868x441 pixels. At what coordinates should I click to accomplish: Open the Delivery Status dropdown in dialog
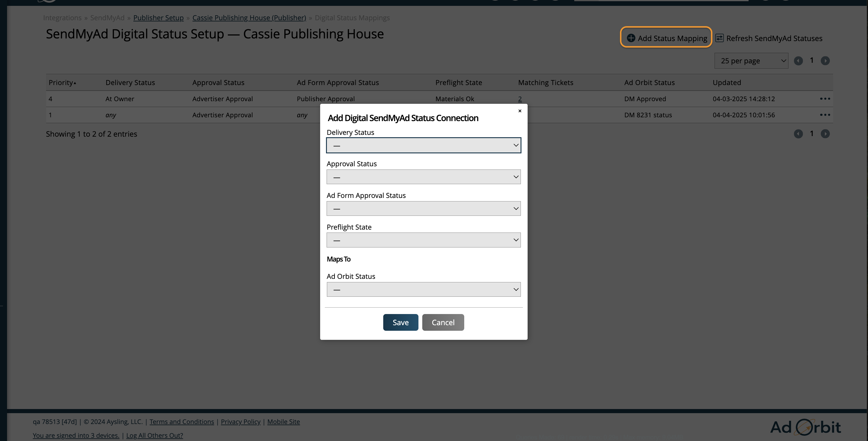point(423,145)
